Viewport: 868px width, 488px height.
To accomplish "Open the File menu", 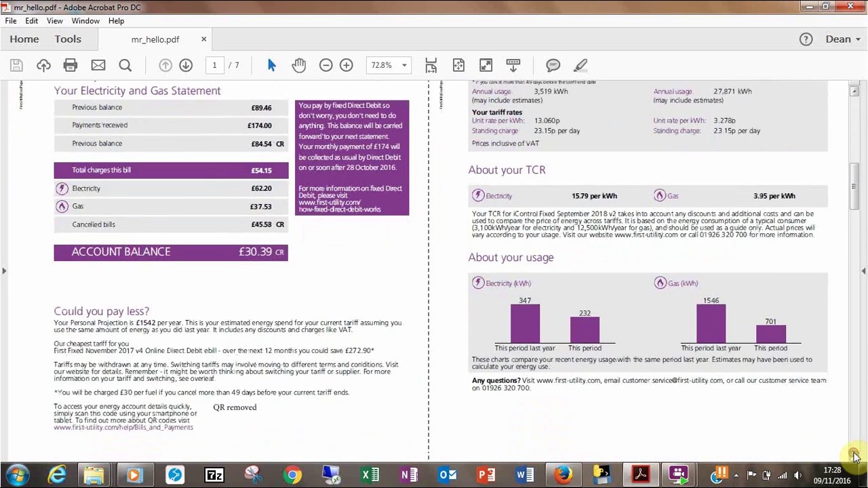I will [11, 21].
